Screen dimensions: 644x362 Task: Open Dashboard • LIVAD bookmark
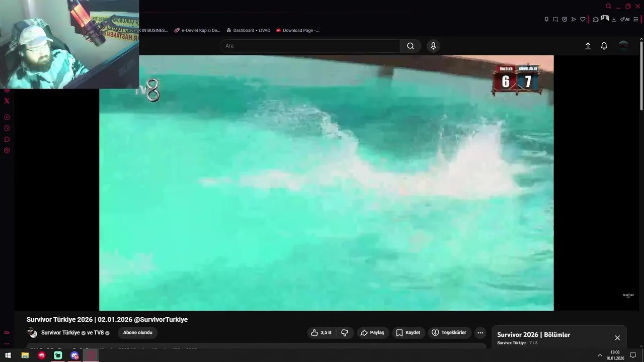click(248, 30)
